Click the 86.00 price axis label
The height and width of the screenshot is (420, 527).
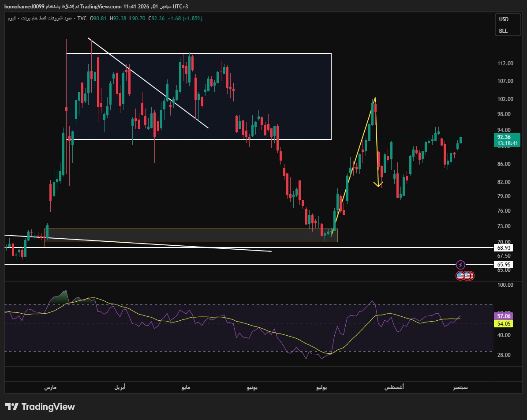tap(504, 164)
